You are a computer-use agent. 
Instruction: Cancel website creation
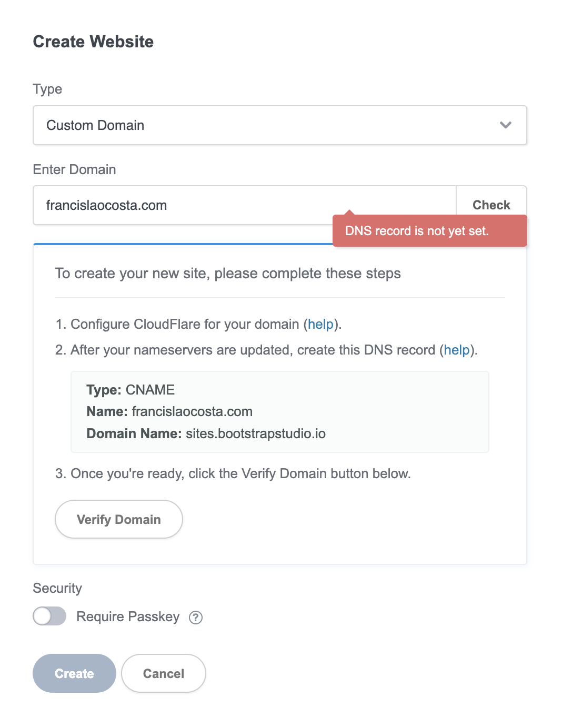163,673
